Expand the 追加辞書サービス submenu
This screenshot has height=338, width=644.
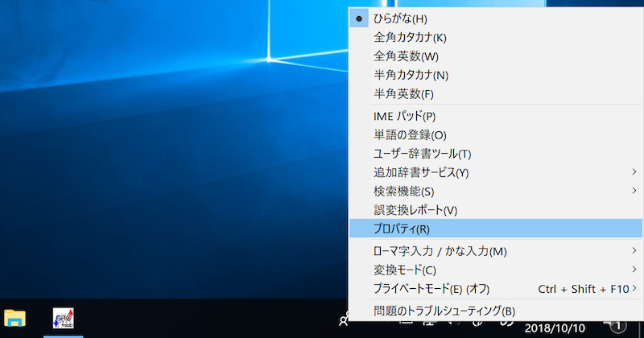click(x=421, y=172)
